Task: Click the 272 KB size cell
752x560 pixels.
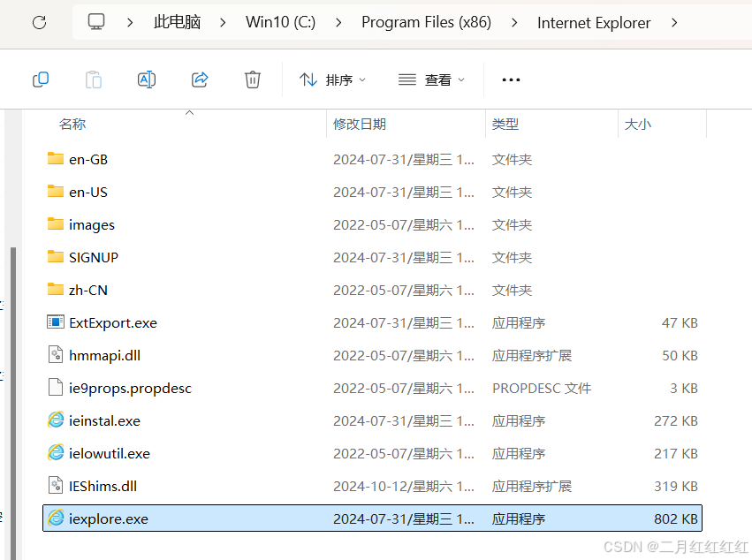Action: tap(676, 420)
